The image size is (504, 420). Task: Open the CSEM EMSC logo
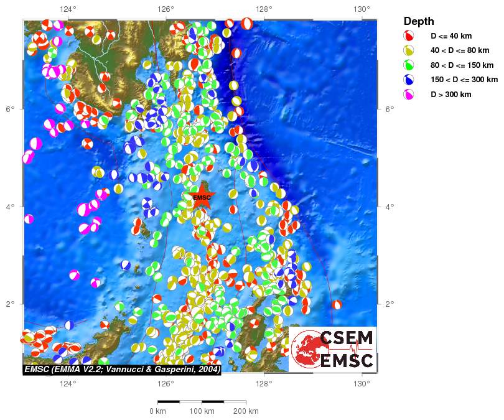(333, 350)
